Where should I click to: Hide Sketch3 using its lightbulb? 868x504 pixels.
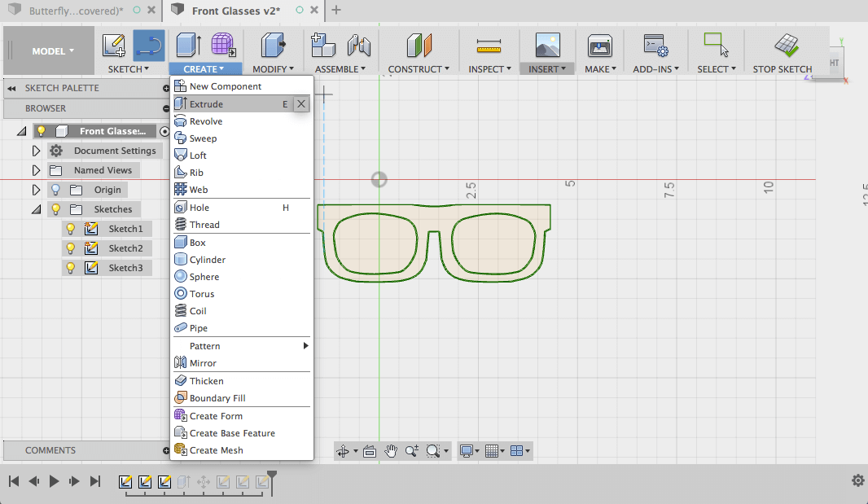click(71, 268)
